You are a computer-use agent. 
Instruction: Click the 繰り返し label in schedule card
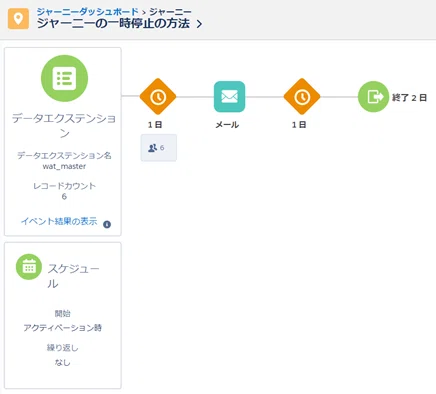pos(63,348)
